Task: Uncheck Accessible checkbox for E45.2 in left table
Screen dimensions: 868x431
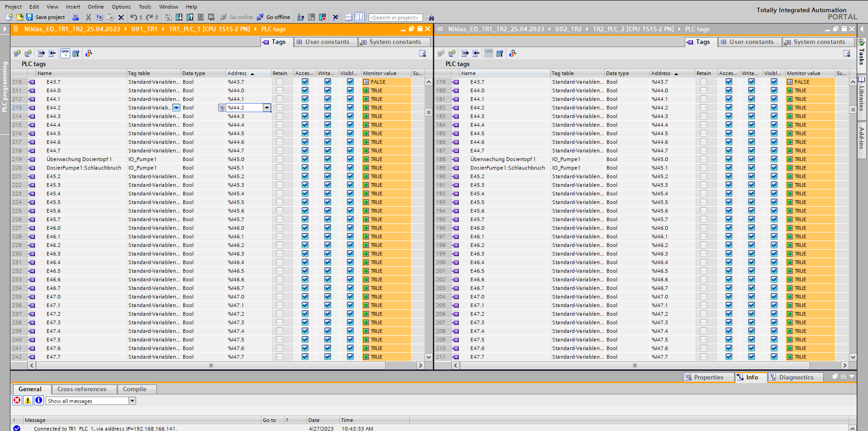Action: [x=305, y=176]
